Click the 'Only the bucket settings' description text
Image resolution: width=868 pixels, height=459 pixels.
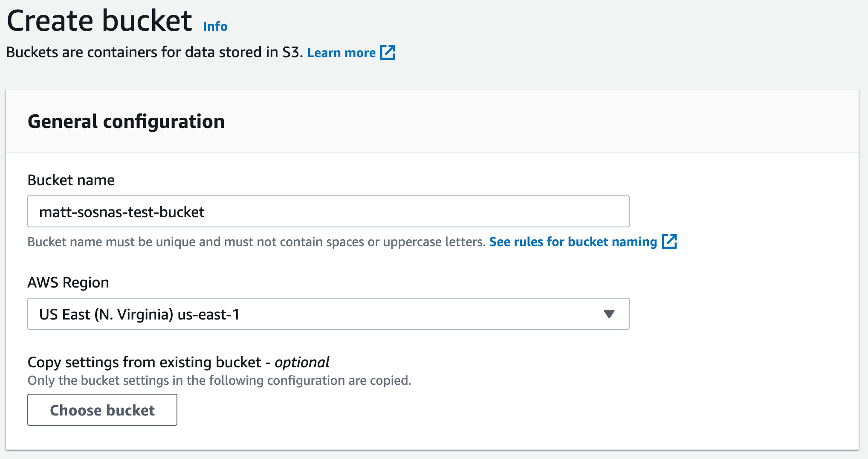tap(219, 381)
